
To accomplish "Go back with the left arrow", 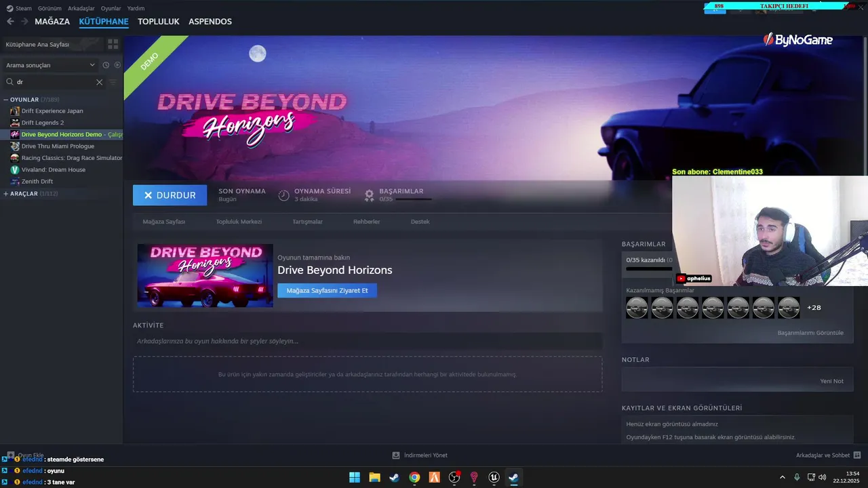I will pyautogui.click(x=10, y=22).
